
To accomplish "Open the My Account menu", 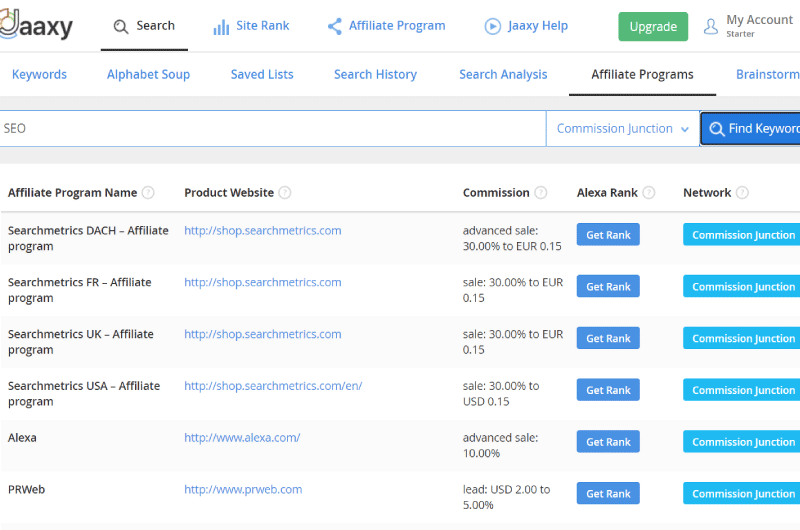I will 748,26.
